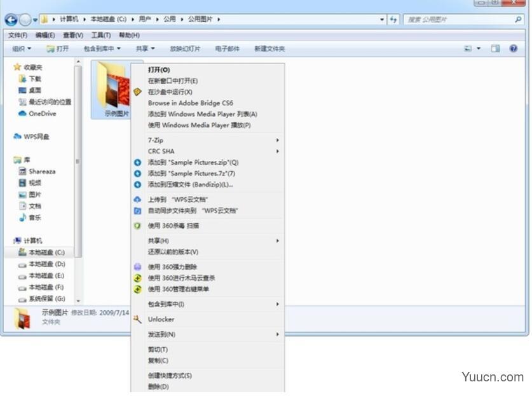
Task: Choose Unlocker in context menu
Action: pos(208,319)
